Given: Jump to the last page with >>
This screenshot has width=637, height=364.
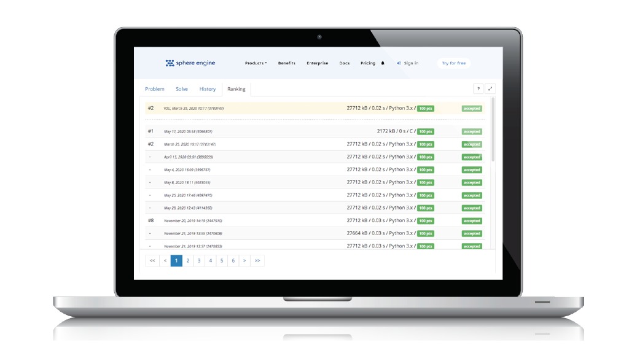Looking at the screenshot, I should (257, 261).
